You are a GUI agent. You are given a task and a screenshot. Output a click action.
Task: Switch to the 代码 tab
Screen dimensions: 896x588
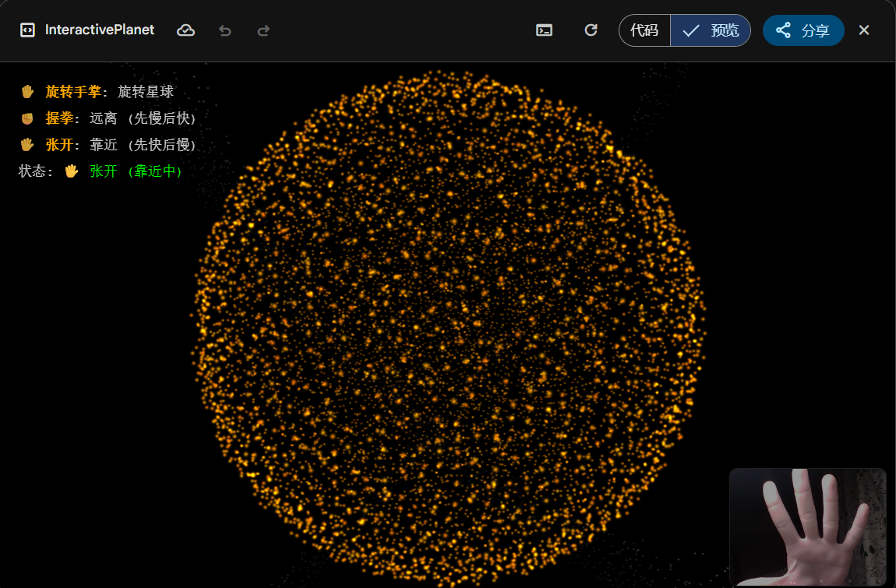[x=644, y=30]
